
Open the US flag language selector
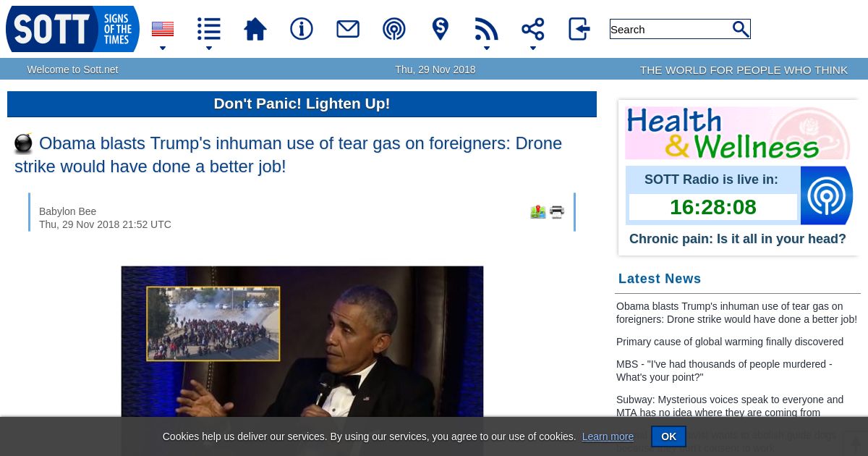[163, 29]
